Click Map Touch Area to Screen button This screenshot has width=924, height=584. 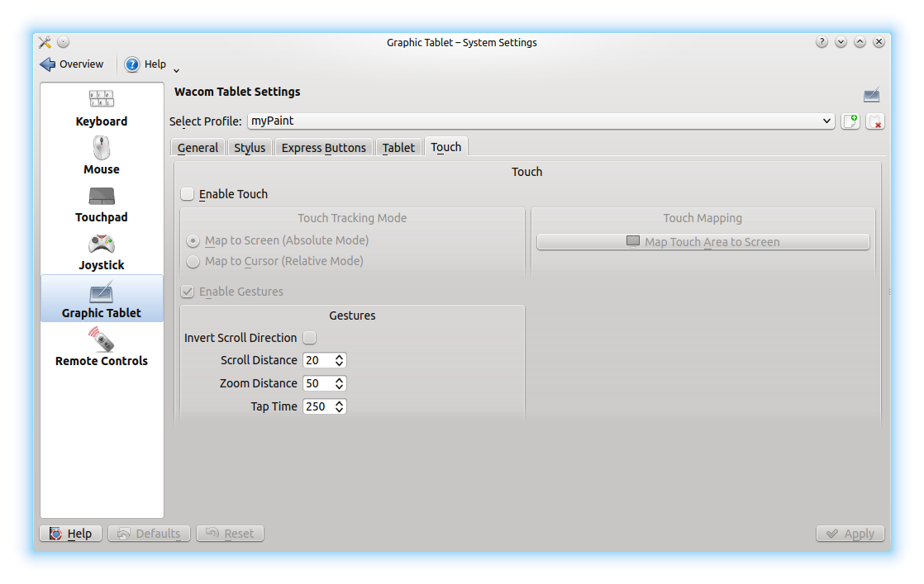(x=703, y=242)
